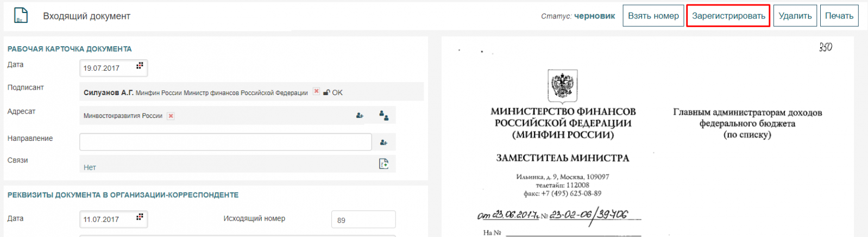Click the 11.07.2017 date field
This screenshot has height=237, width=868.
(106, 220)
